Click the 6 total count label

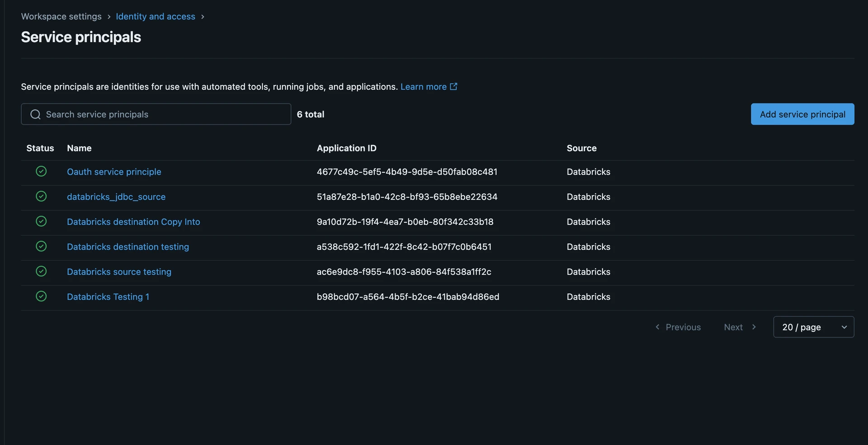click(311, 114)
